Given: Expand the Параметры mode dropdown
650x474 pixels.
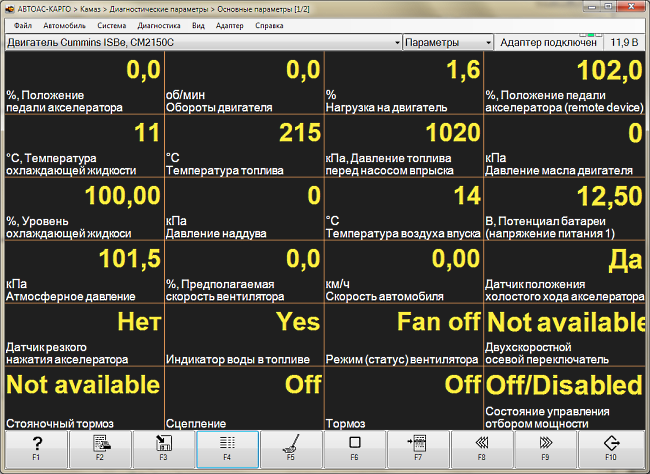Looking at the screenshot, I should pos(448,43).
